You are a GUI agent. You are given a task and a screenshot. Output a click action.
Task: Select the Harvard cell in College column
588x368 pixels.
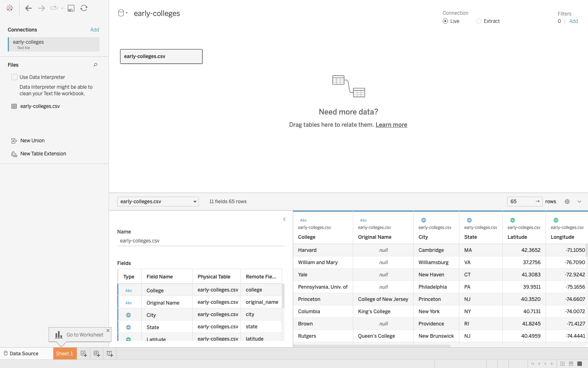(323, 250)
